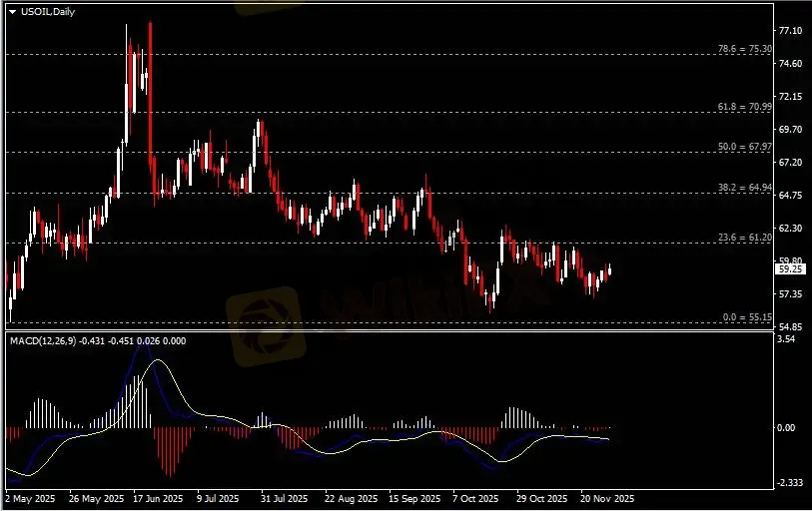Open the chart dropdown arrow beside USOIL,Daily

13,12
